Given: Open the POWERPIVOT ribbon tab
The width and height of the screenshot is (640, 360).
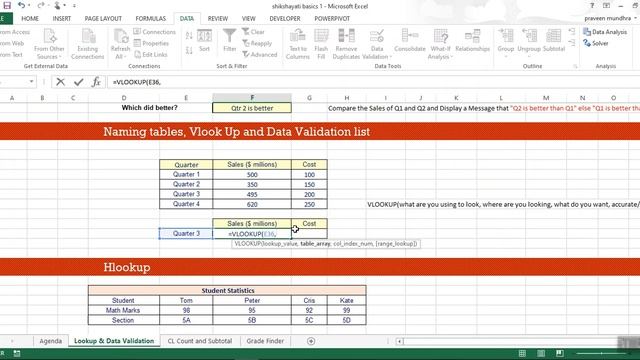Looking at the screenshot, I should (x=332, y=18).
